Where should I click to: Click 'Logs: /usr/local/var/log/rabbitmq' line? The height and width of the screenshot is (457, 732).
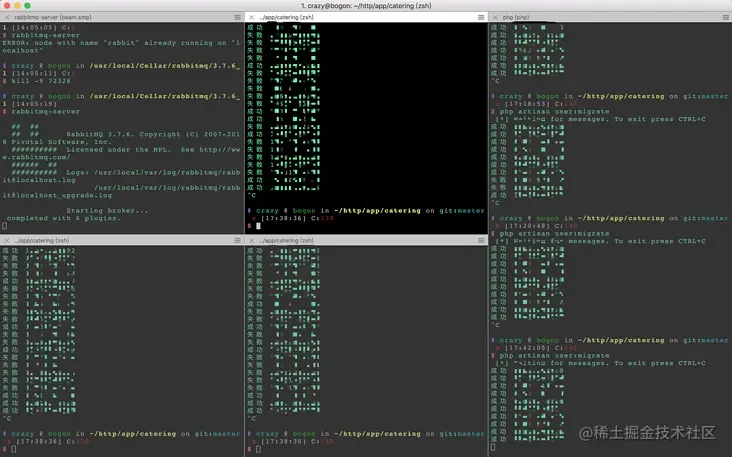click(153, 173)
